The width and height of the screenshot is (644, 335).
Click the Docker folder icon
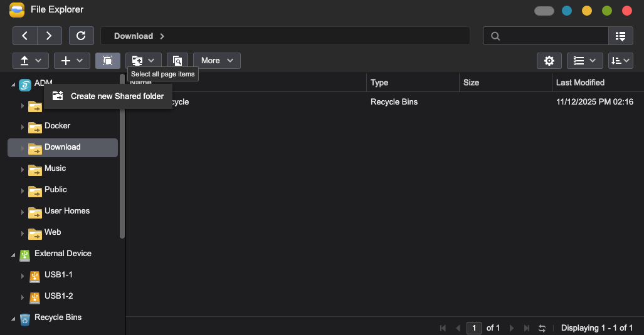click(x=35, y=127)
